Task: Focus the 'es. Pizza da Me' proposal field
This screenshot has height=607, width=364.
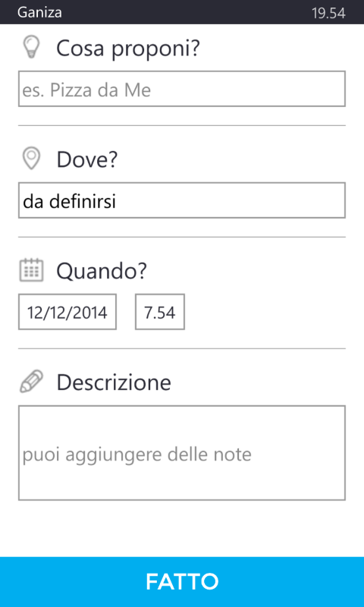Action: click(x=182, y=89)
